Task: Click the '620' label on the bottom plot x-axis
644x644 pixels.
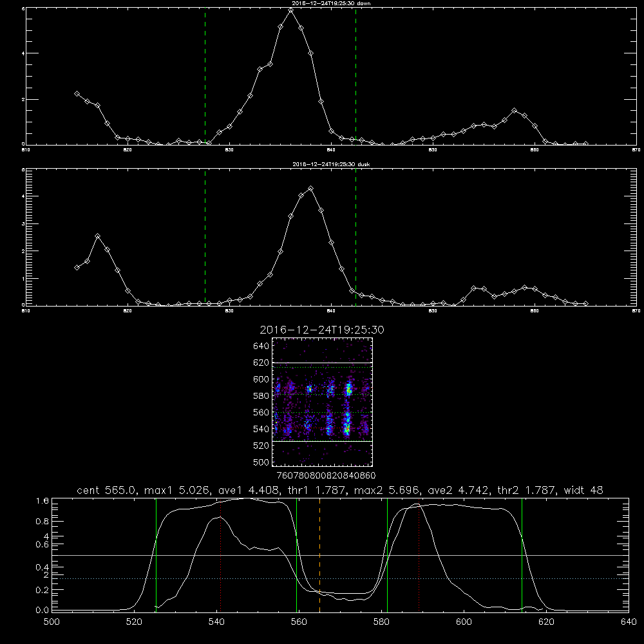Action: tap(546, 622)
